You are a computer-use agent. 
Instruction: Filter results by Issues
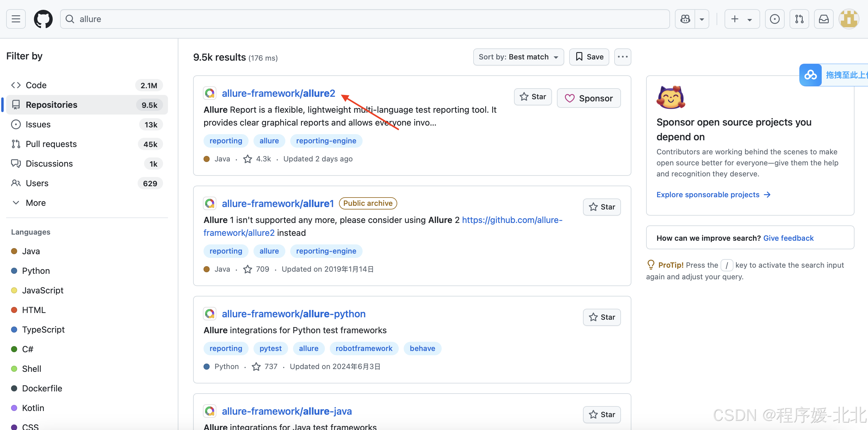87,124
